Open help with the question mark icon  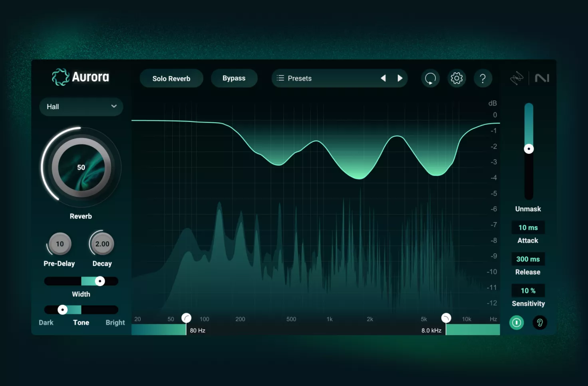(x=483, y=78)
